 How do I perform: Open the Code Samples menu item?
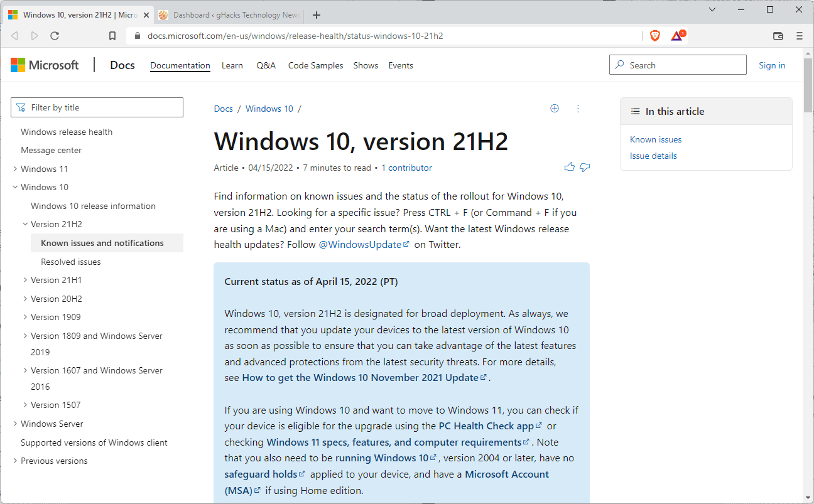point(316,65)
